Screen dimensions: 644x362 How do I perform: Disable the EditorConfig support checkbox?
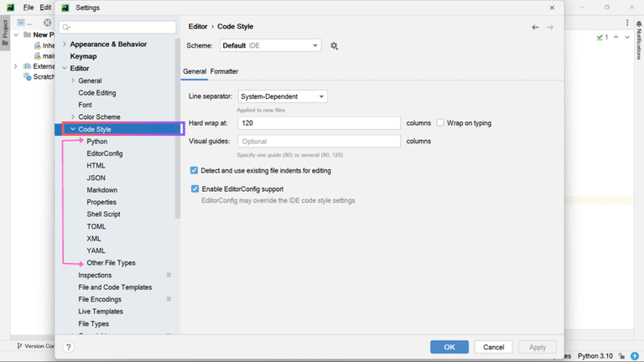point(195,189)
